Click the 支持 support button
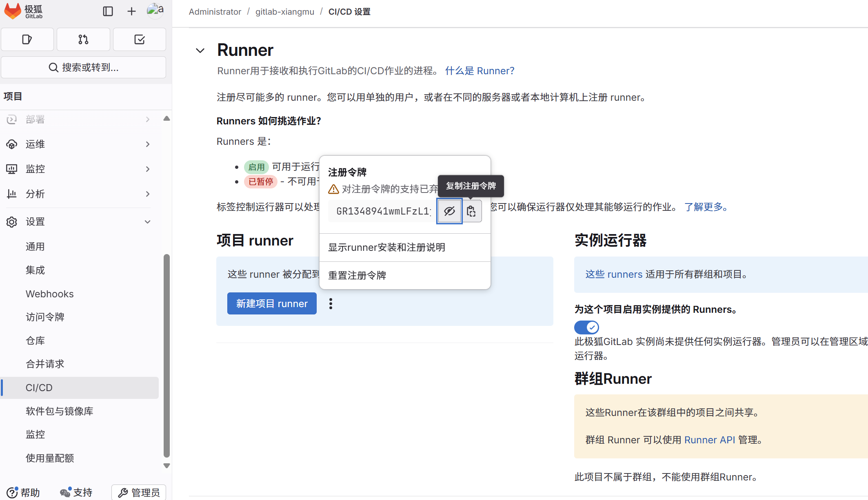868x500 pixels. click(x=76, y=493)
